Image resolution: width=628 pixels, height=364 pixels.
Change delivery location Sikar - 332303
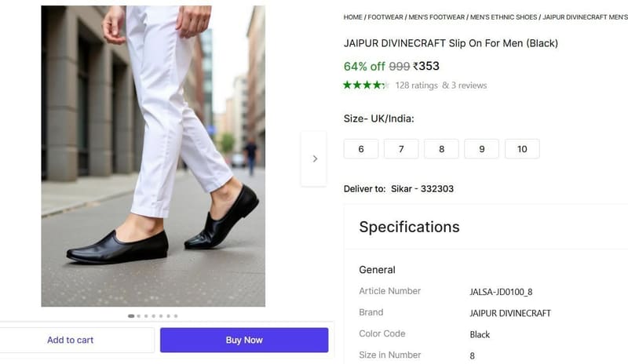tap(422, 188)
